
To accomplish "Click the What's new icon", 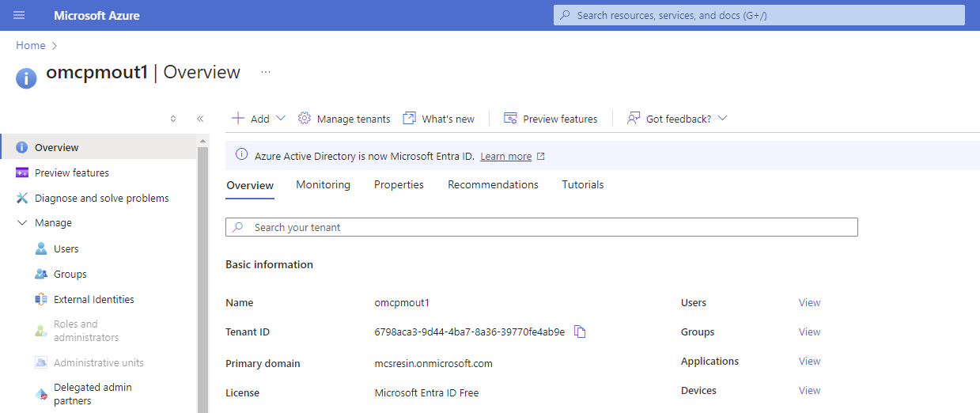I will pos(409,118).
